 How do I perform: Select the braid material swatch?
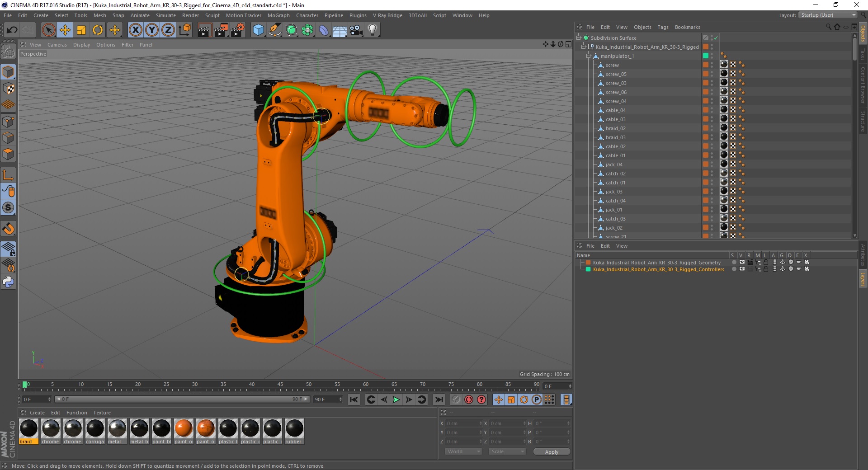pyautogui.click(x=28, y=432)
